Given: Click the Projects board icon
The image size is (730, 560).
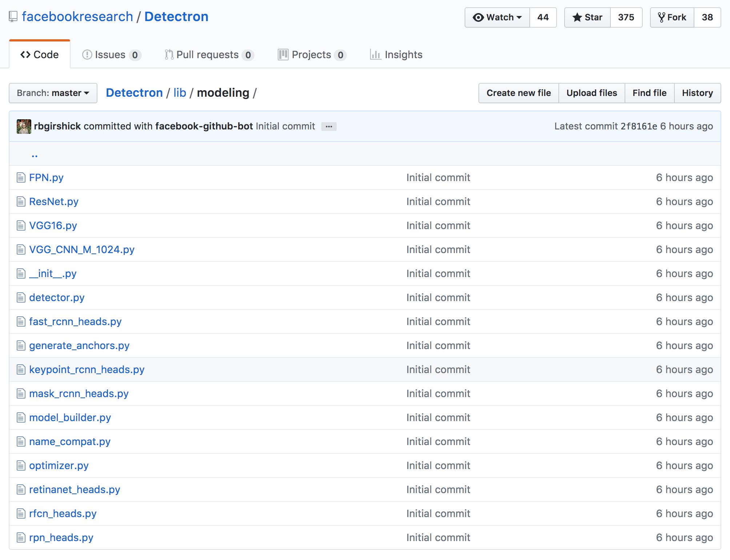Looking at the screenshot, I should (283, 55).
